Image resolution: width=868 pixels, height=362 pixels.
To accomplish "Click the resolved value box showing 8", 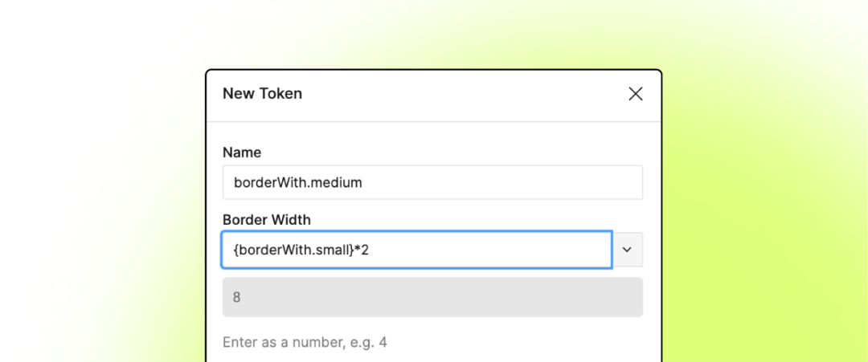I will click(x=432, y=297).
